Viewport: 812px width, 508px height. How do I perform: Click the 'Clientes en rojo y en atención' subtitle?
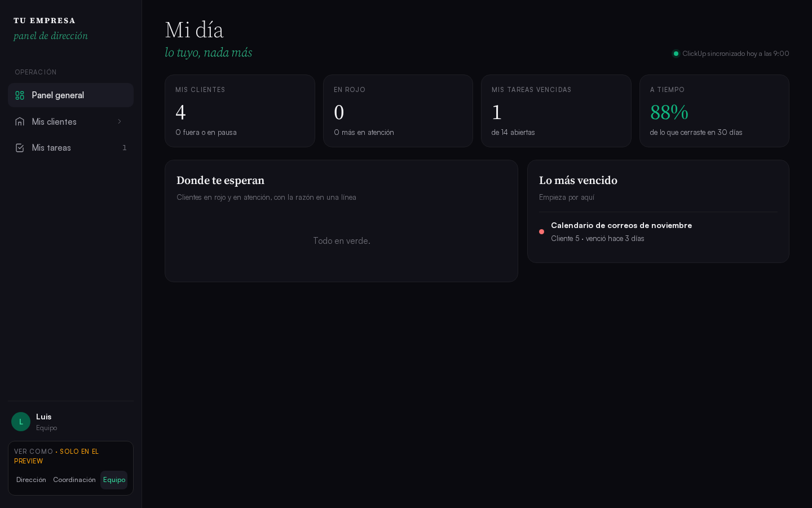click(266, 198)
